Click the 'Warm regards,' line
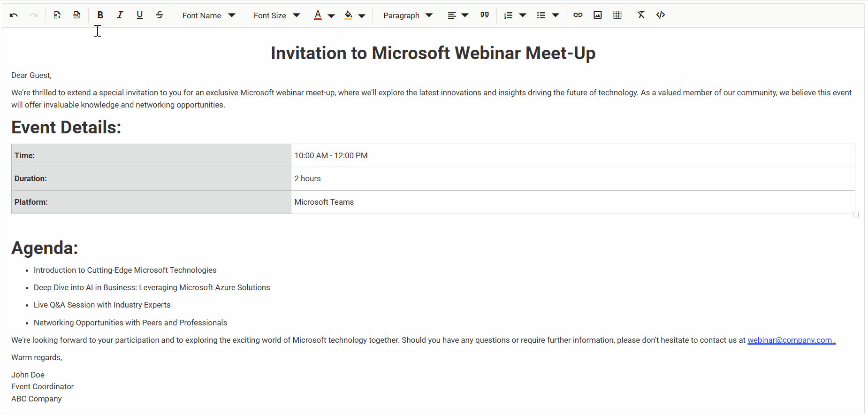Image resolution: width=868 pixels, height=416 pixels. pyautogui.click(x=37, y=357)
